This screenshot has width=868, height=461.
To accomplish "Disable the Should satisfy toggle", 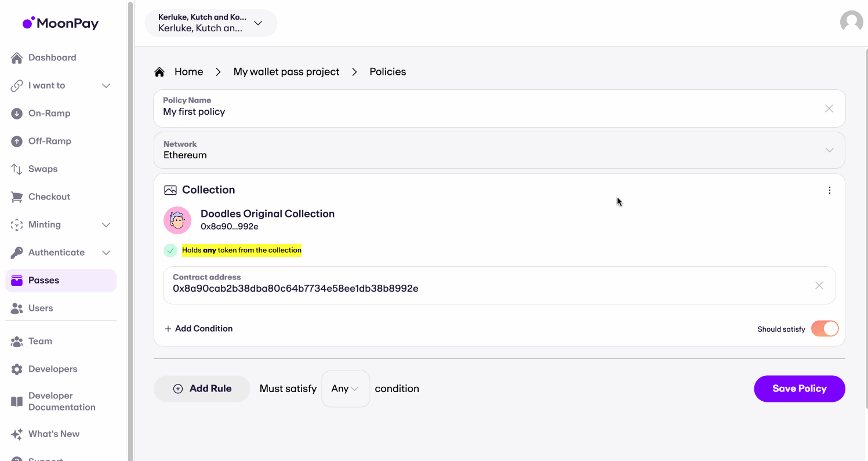I will (x=825, y=329).
